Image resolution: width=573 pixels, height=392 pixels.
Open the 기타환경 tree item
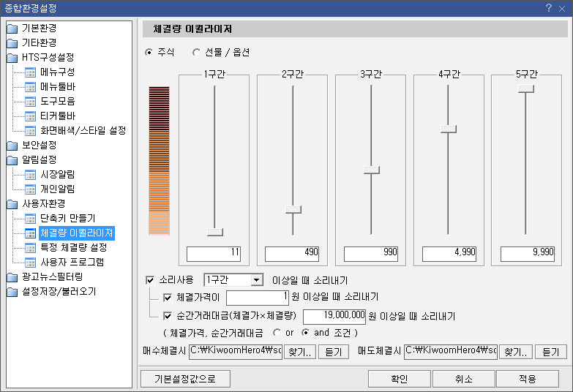click(x=39, y=42)
